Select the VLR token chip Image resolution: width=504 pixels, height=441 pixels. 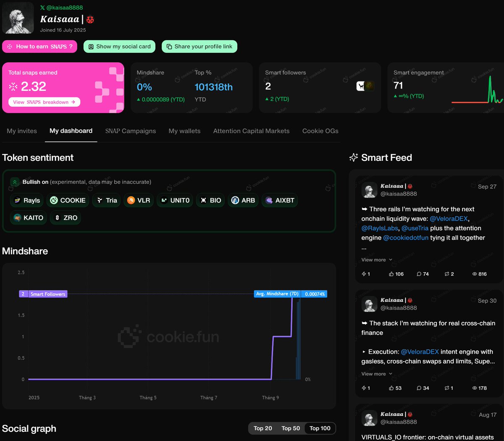[139, 200]
